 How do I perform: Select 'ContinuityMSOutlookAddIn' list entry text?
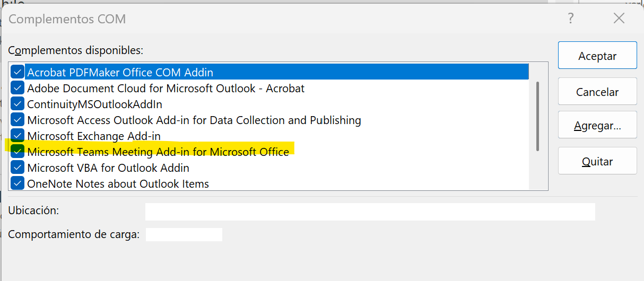pyautogui.click(x=94, y=104)
